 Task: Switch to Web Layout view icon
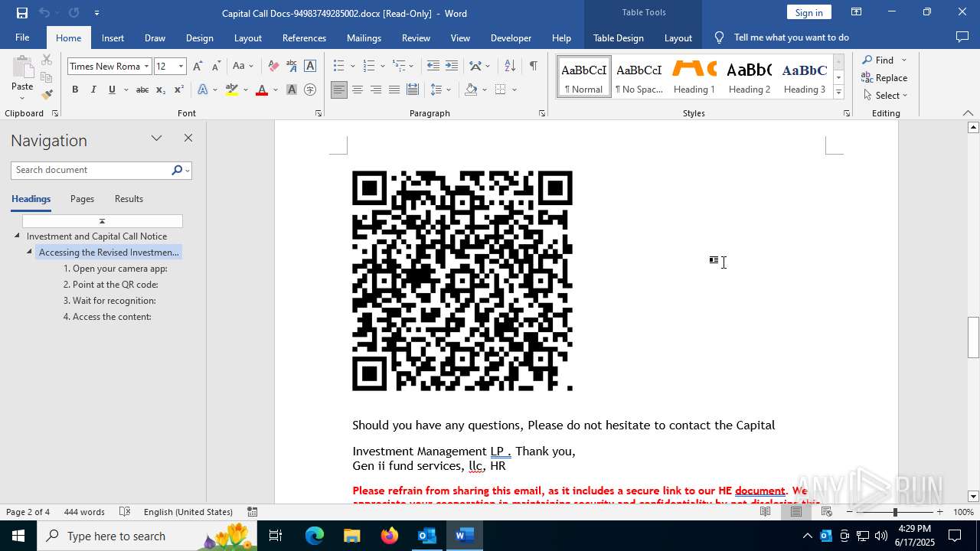point(827,512)
